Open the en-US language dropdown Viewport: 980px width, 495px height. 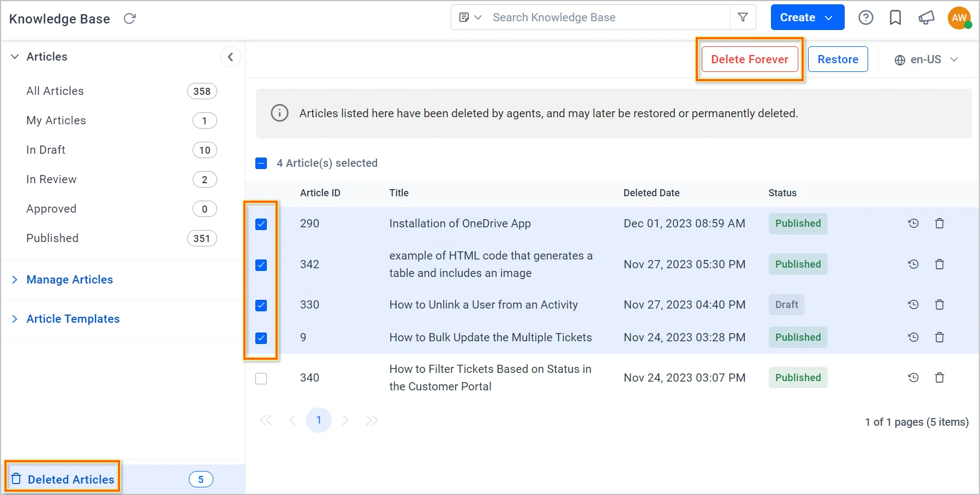click(x=926, y=59)
